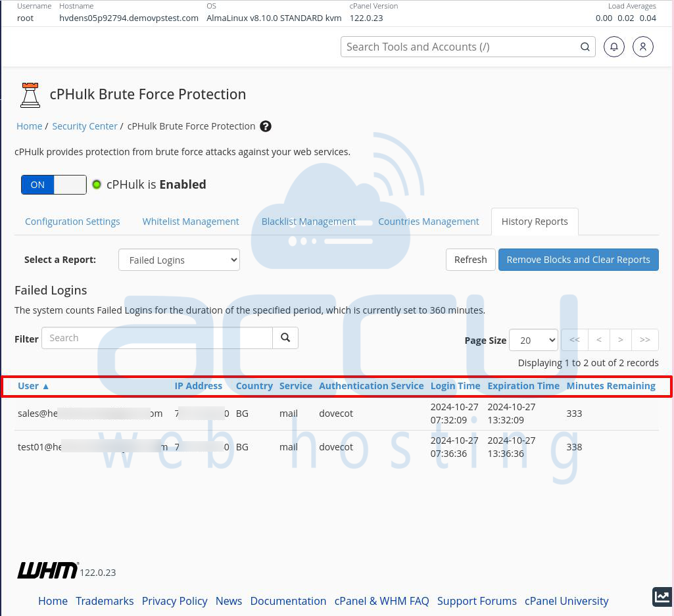Click the filter search magnifier button
The height and width of the screenshot is (616, 674).
coord(285,338)
